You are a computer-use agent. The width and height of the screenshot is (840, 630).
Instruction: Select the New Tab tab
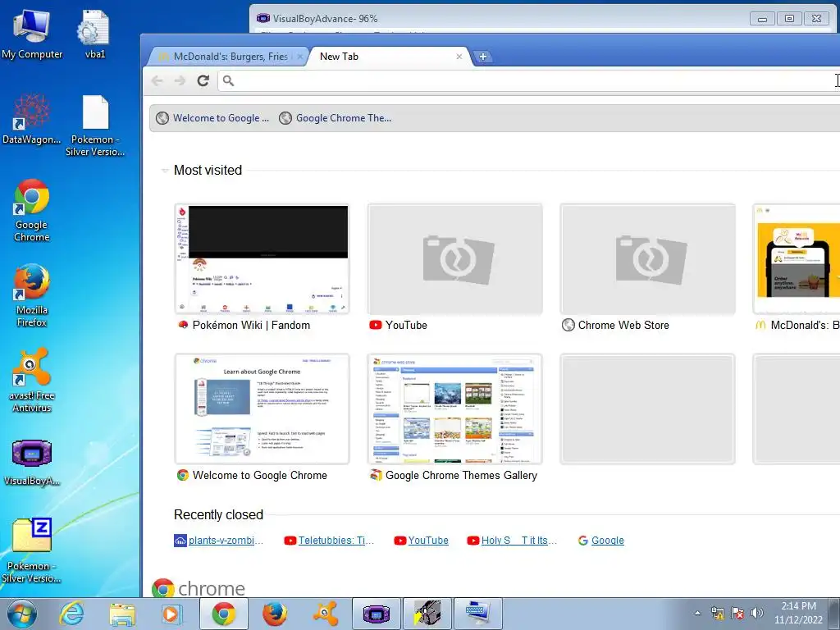(x=388, y=57)
